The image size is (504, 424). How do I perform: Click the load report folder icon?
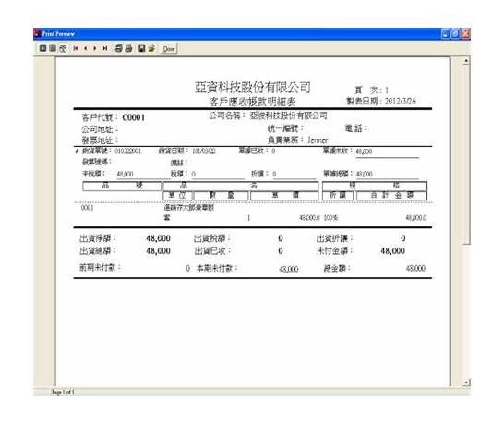(151, 48)
